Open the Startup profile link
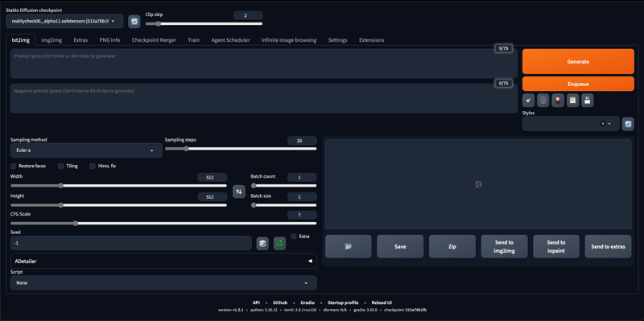 (x=343, y=302)
